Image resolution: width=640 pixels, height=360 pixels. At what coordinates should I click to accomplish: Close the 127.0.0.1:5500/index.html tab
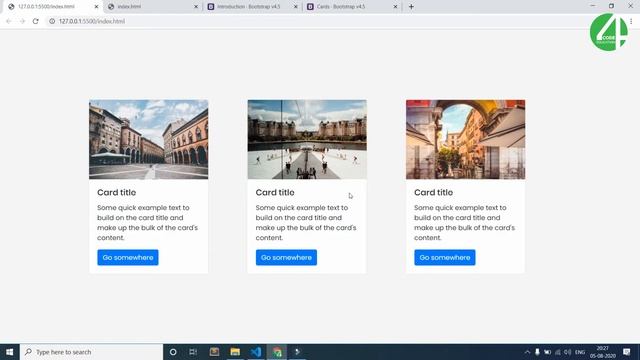click(x=96, y=7)
